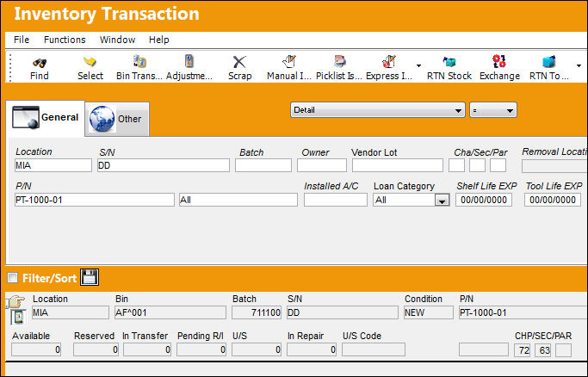
Task: Expand the Express Issue dropdown arrow
Action: click(418, 65)
